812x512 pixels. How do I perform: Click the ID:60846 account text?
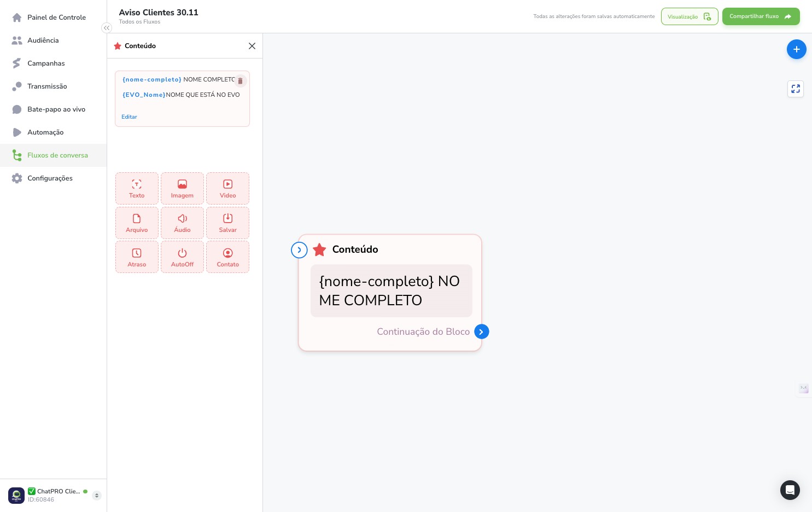pos(41,499)
